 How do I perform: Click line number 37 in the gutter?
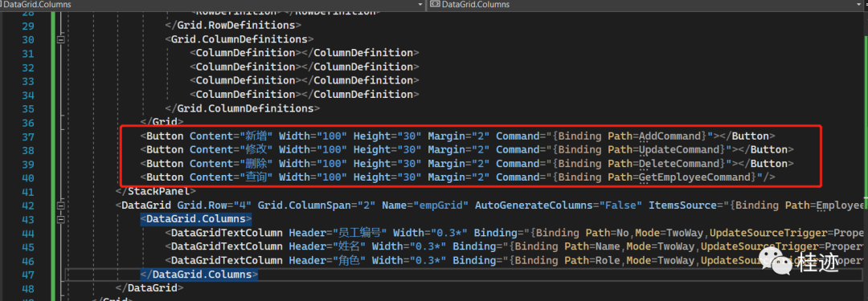(27, 136)
